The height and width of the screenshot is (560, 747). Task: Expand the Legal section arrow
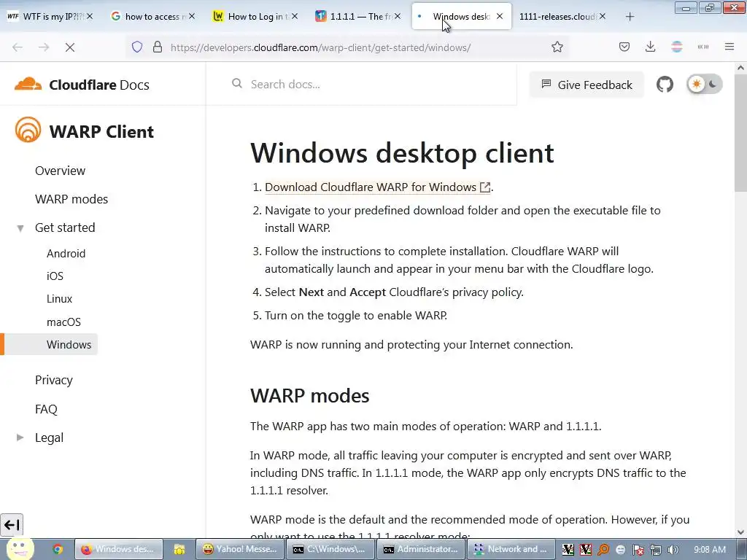tap(20, 437)
